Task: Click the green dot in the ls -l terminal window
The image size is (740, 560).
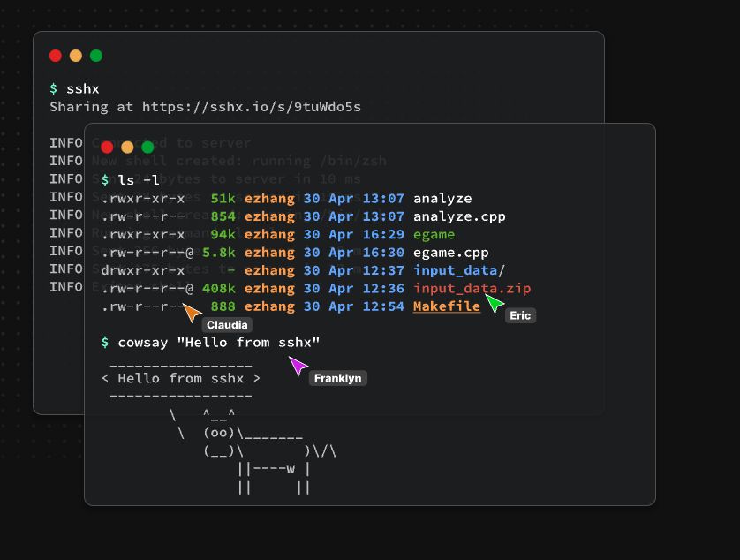Action: click(147, 148)
